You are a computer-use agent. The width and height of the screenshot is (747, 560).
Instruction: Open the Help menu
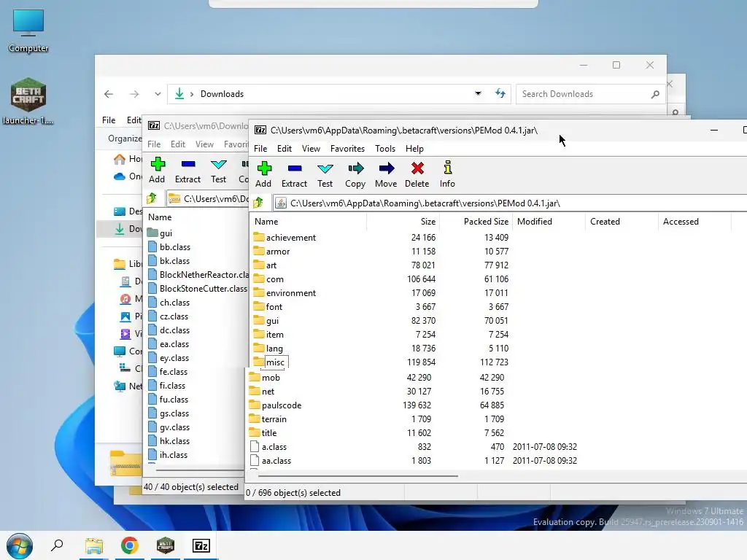pos(414,149)
